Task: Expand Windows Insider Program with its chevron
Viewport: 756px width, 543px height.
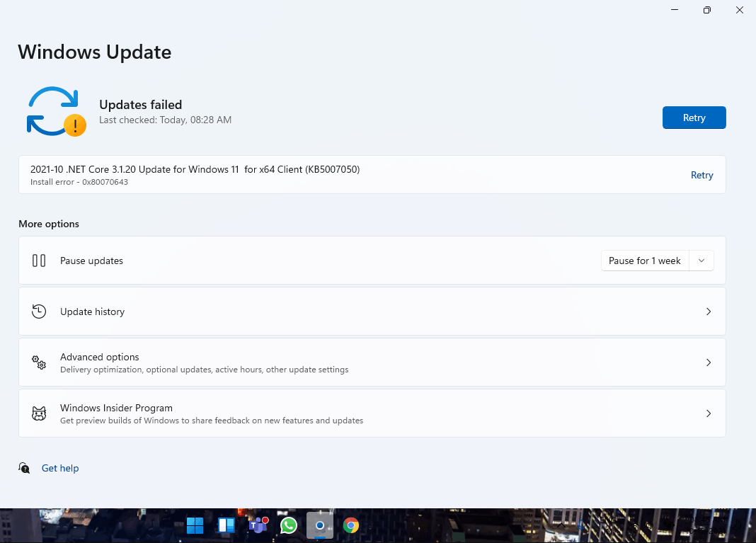Action: pyautogui.click(x=709, y=413)
